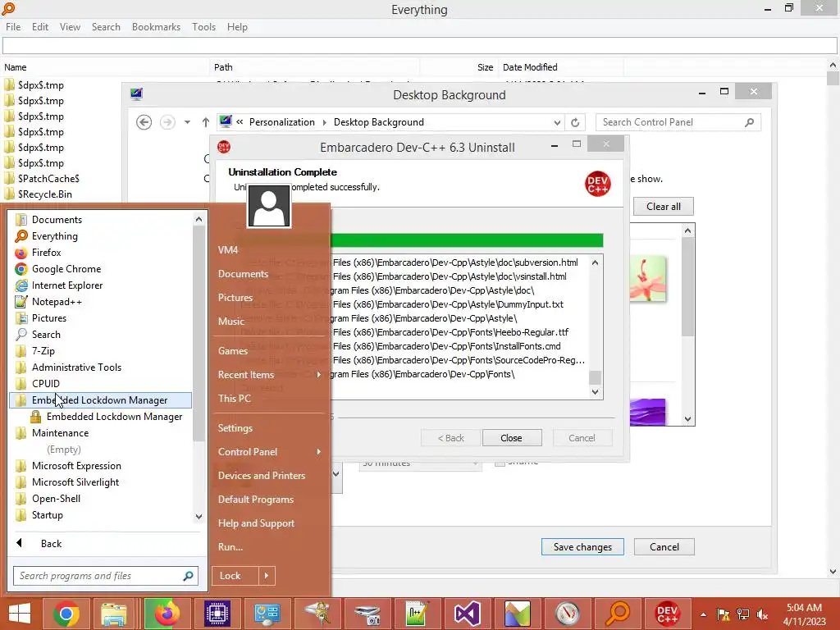Screen dimensions: 840x630
Task: Click in Search programs and files box
Action: pos(98,576)
